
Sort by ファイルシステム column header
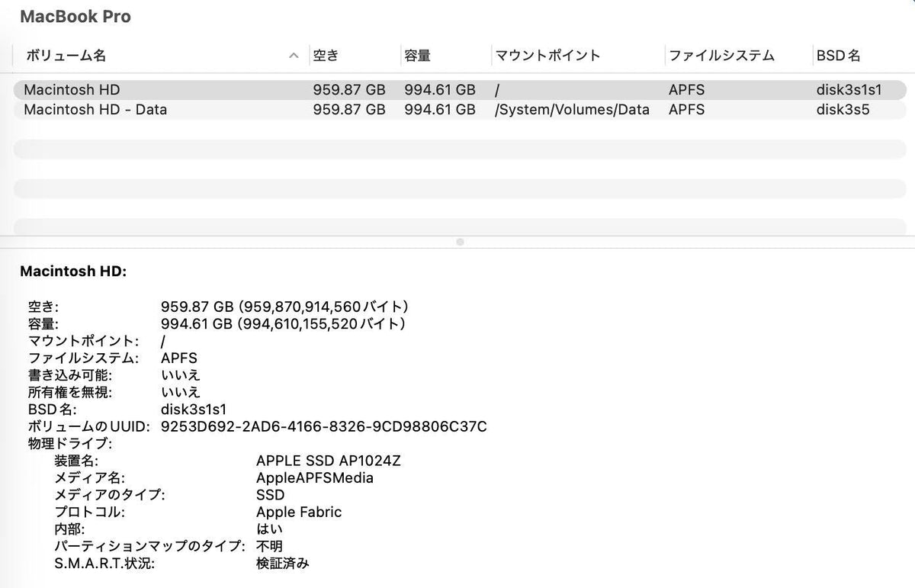tap(721, 56)
